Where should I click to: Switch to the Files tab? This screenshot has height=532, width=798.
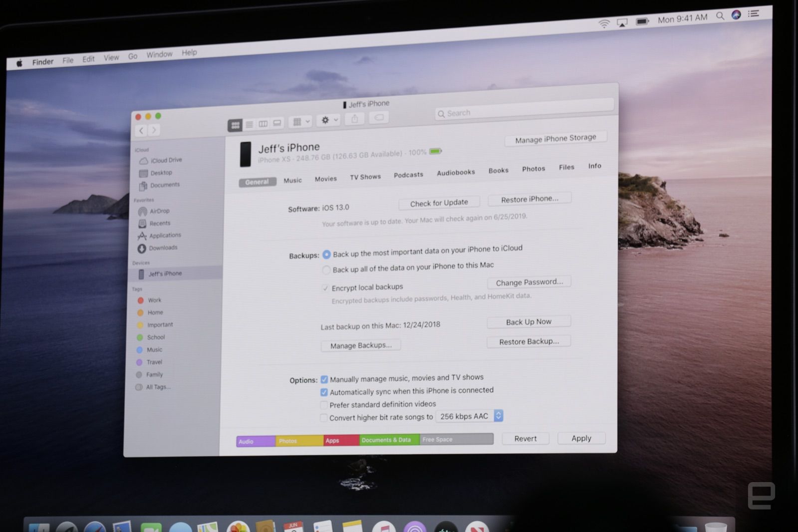click(566, 167)
